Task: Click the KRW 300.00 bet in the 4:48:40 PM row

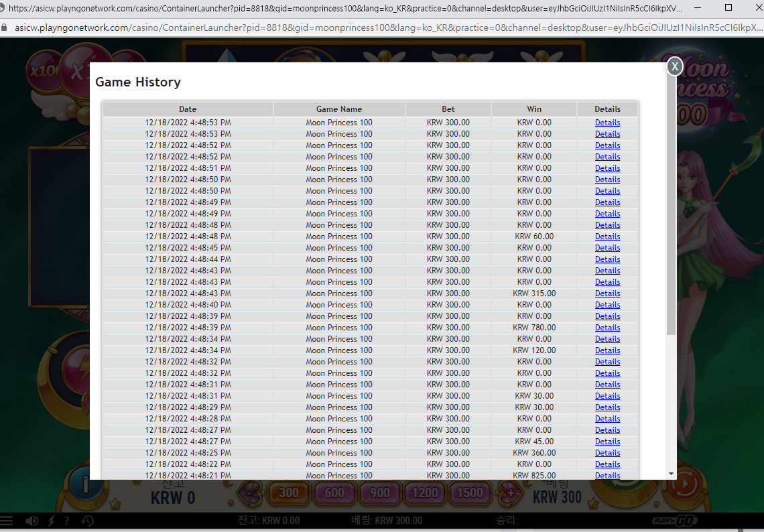Action: tap(448, 304)
